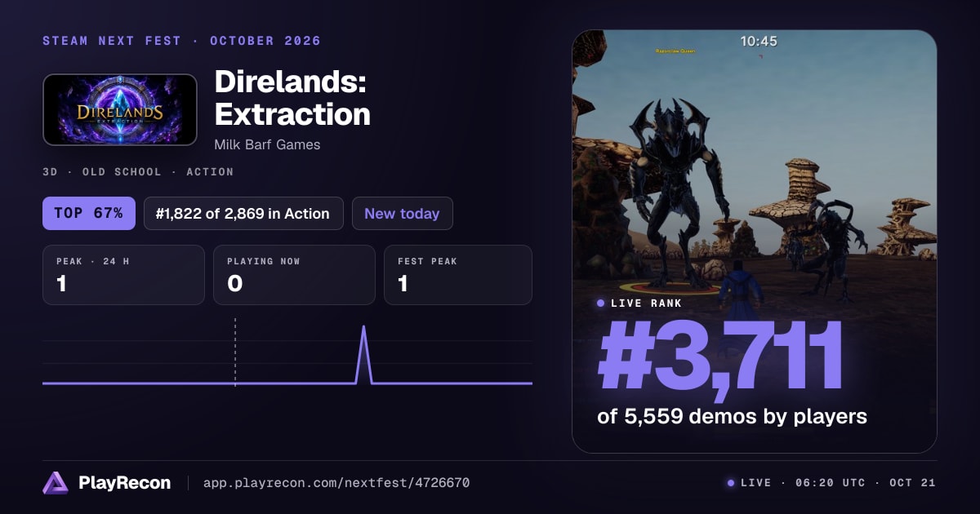Click the PlayRecon triangle logo icon
Image resolution: width=980 pixels, height=514 pixels.
(56, 483)
